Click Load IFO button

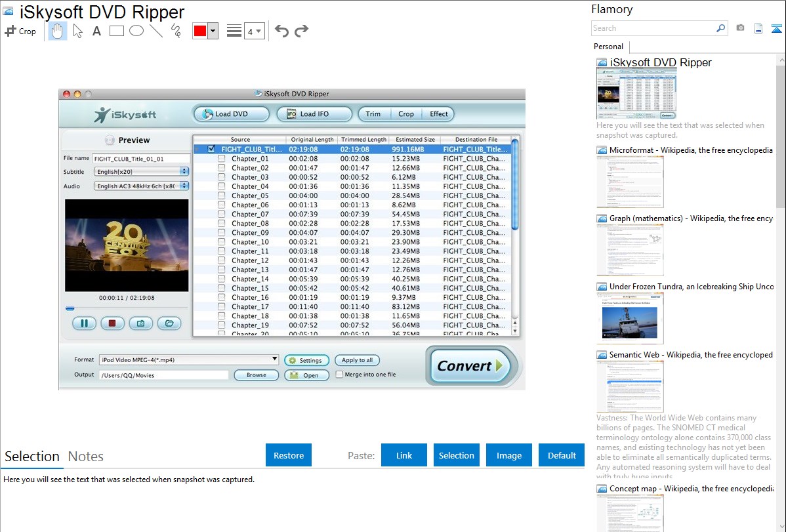click(x=314, y=114)
